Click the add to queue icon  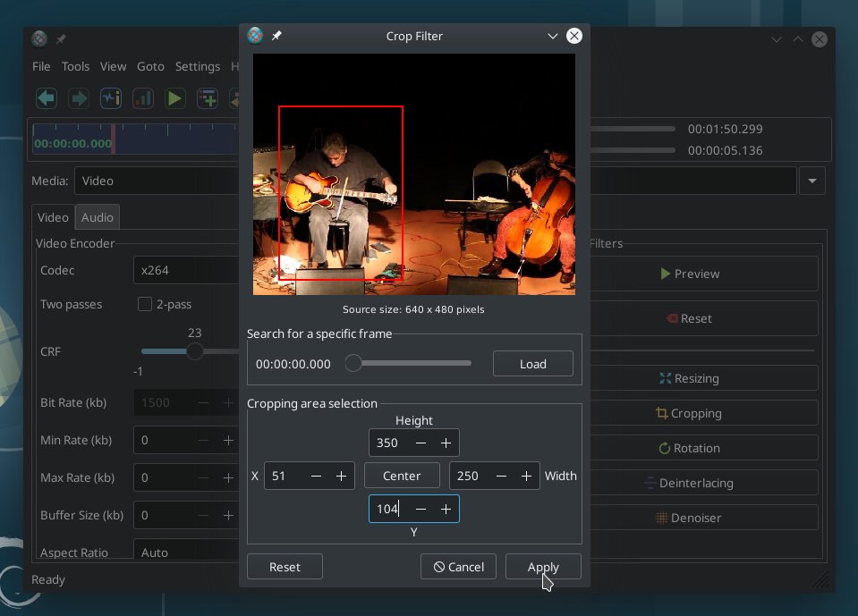[208, 99]
